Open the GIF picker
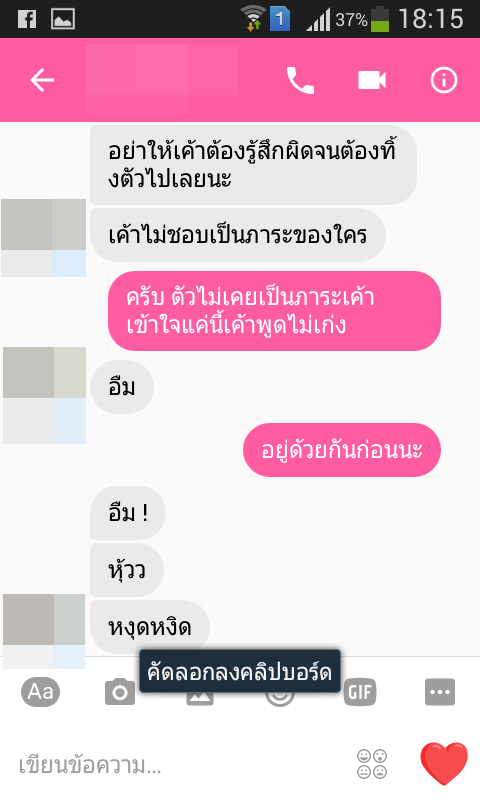This screenshot has height=800, width=480. point(360,692)
